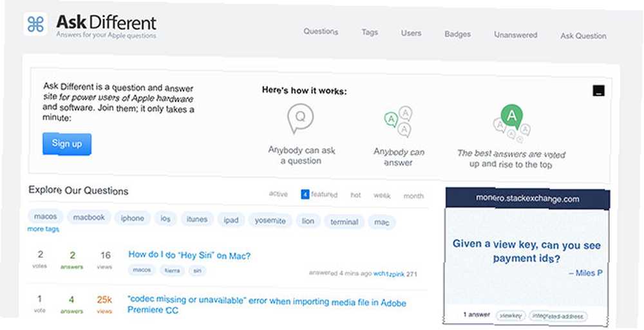The image size is (644, 330).
Task: Click sierra tag under Hey Siri question
Action: click(x=172, y=270)
